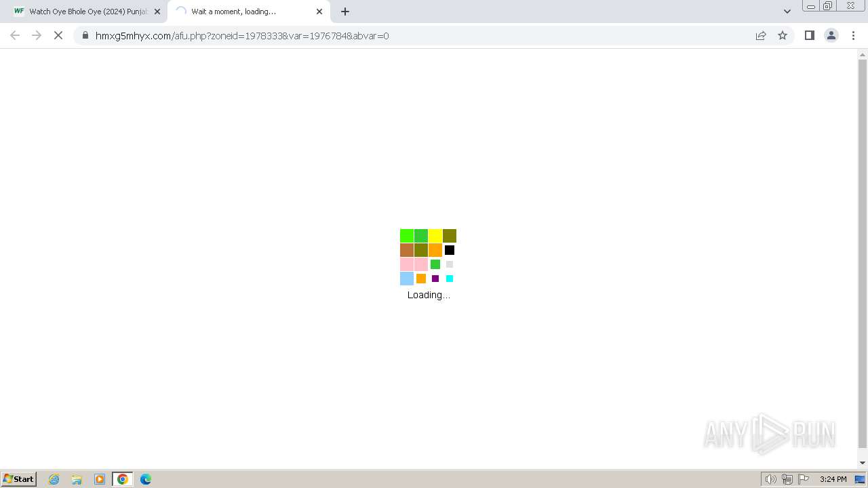Open the tab search dropdown
Image resolution: width=868 pixels, height=488 pixels.
[x=787, y=12]
